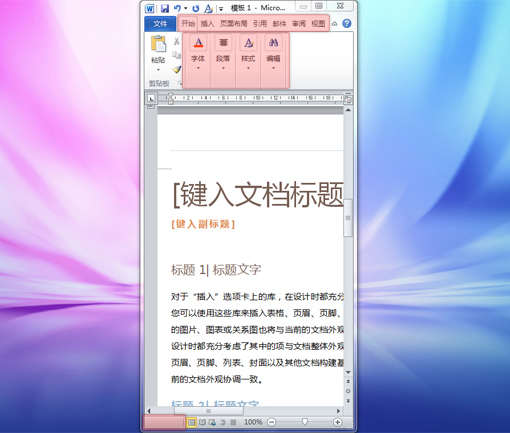Viewport: 510px width, 433px height.
Task: Click the body line ending 前的文档外观协调一致
Action: [x=217, y=379]
